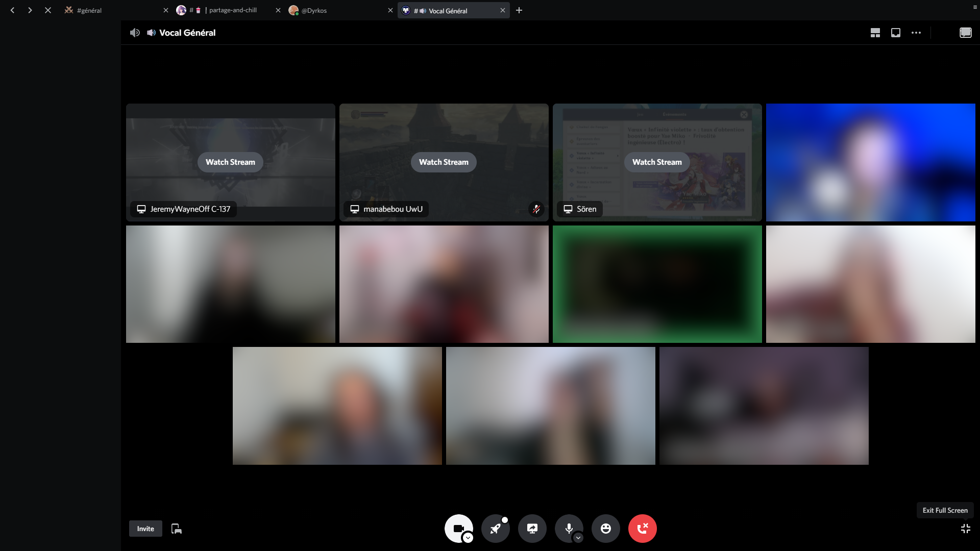Watch JeremyWayneOff C-137's stream
The height and width of the screenshot is (551, 980).
pyautogui.click(x=230, y=162)
